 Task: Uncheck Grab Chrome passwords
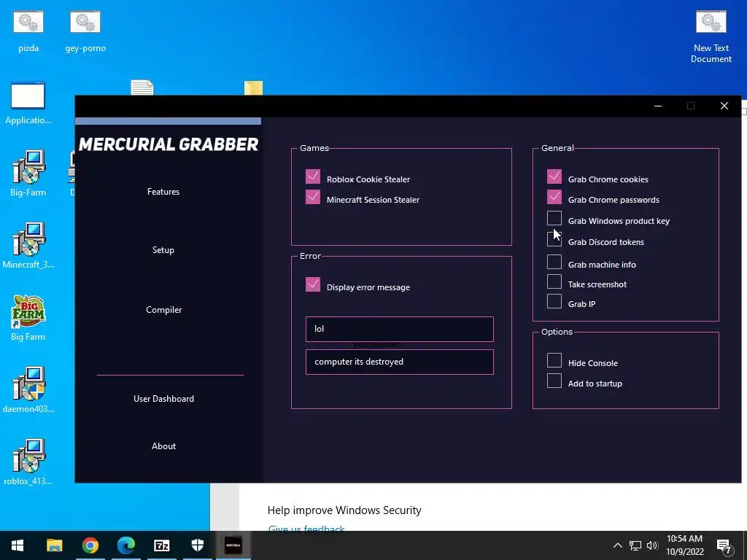[x=554, y=197]
